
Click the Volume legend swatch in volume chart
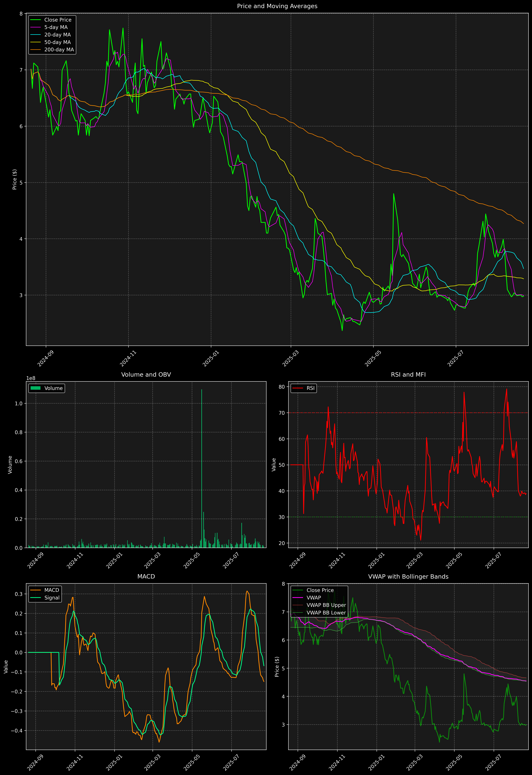click(35, 388)
